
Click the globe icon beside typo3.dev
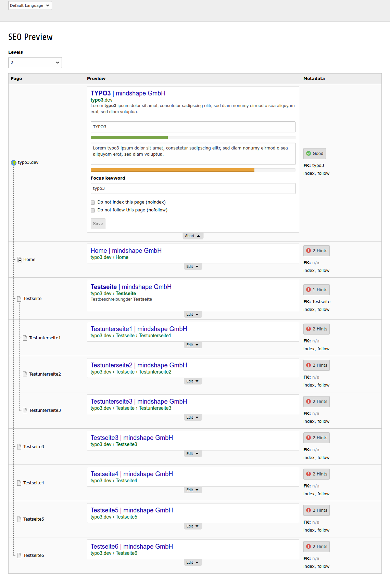pyautogui.click(x=14, y=163)
